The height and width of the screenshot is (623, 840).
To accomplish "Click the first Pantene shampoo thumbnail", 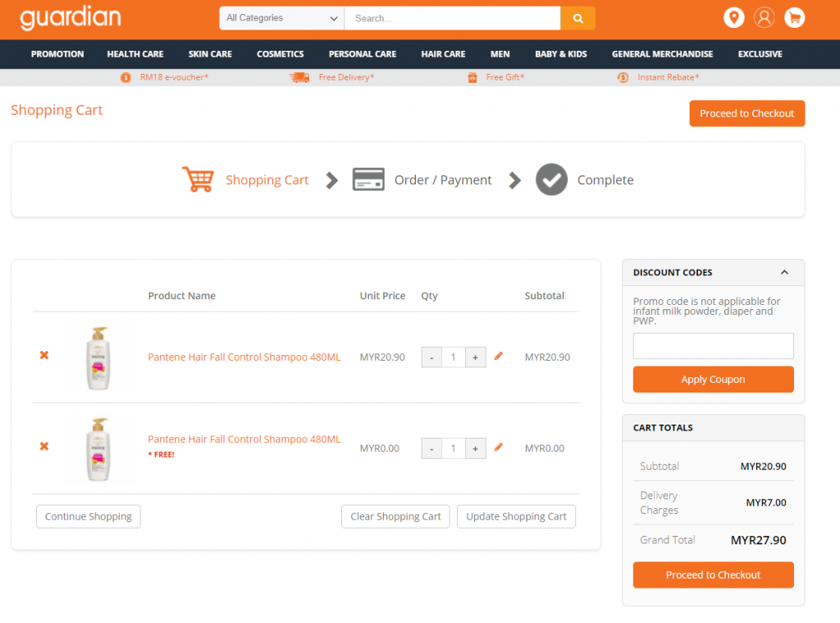I will 98,357.
